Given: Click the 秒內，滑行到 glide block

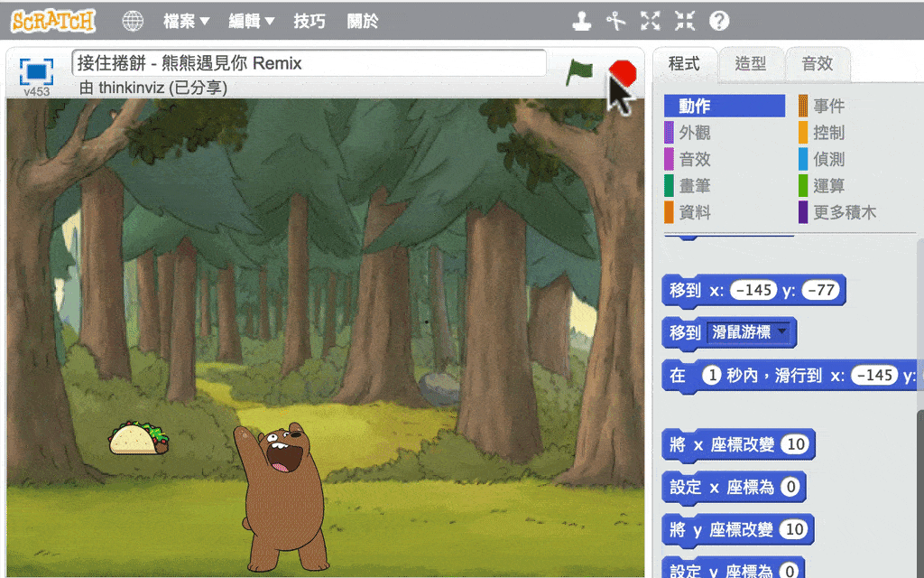Looking at the screenshot, I should click(789, 375).
